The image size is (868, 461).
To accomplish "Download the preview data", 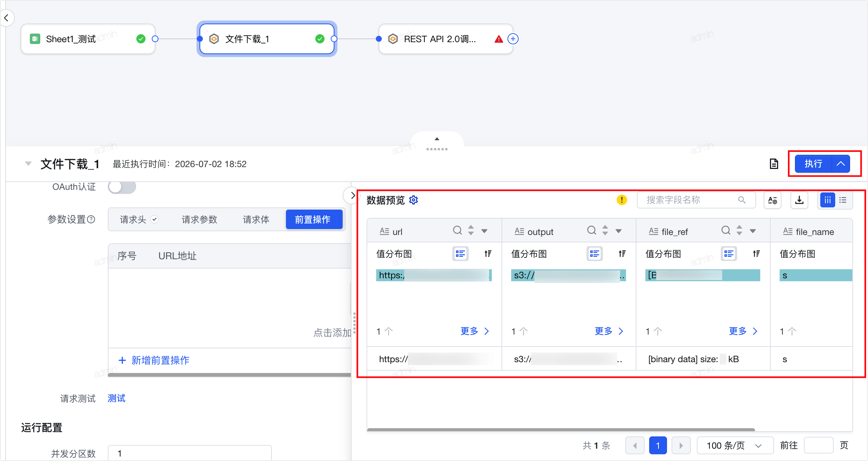I will [799, 200].
